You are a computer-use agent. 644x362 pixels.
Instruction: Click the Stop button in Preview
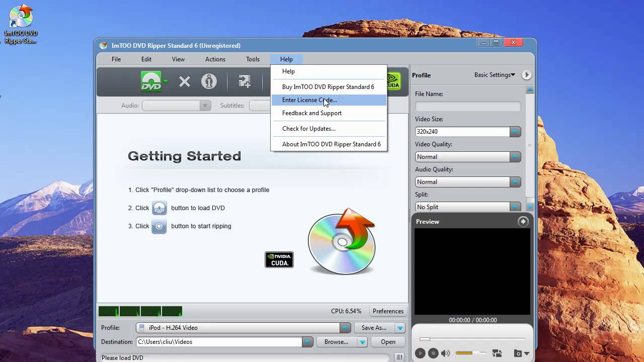click(433, 353)
